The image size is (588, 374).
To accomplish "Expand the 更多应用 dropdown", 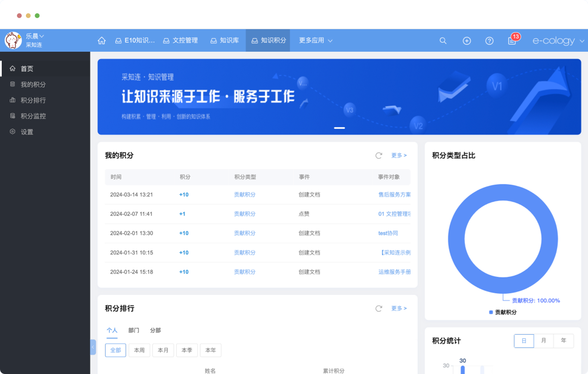I will (316, 40).
